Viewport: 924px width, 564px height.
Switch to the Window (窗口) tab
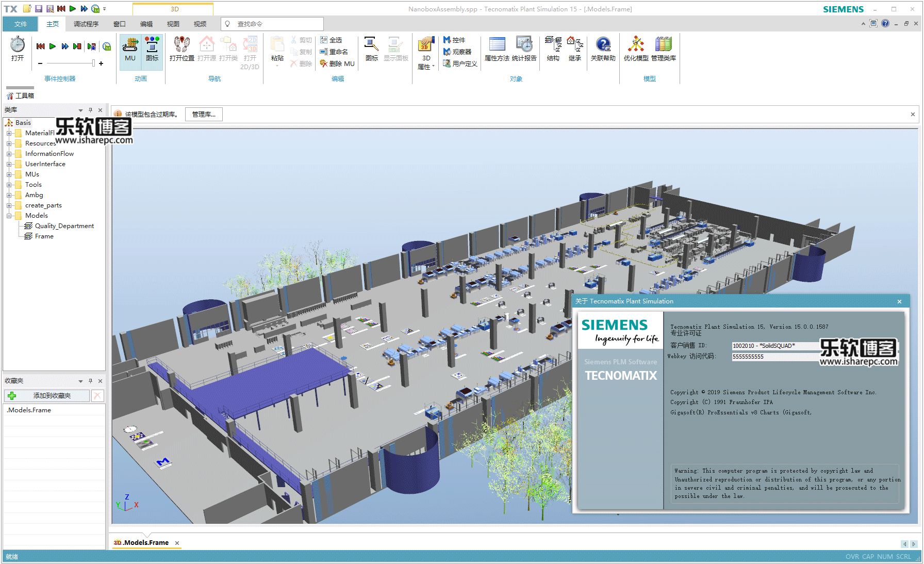[x=120, y=24]
